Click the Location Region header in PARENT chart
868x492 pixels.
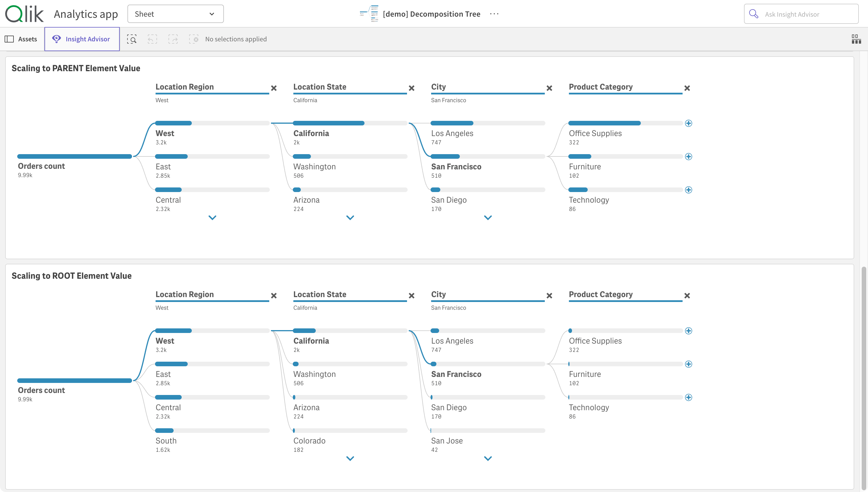(x=185, y=87)
